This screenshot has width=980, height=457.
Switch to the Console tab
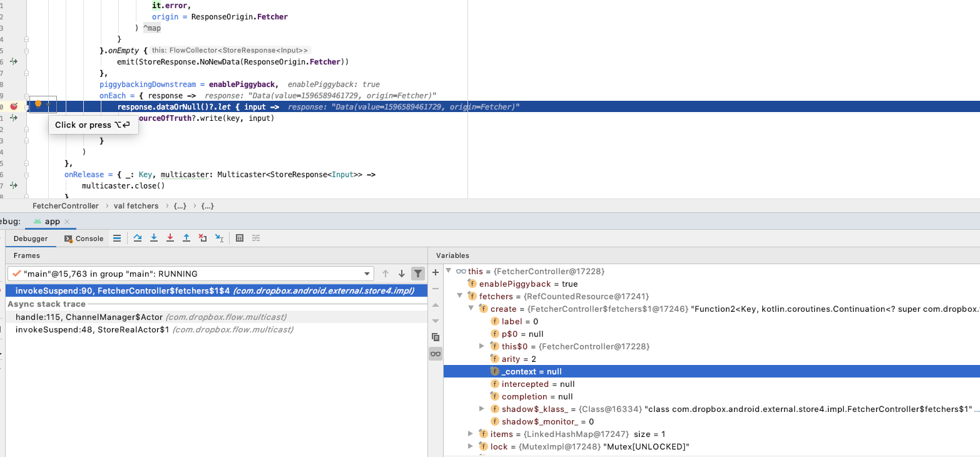pos(84,239)
